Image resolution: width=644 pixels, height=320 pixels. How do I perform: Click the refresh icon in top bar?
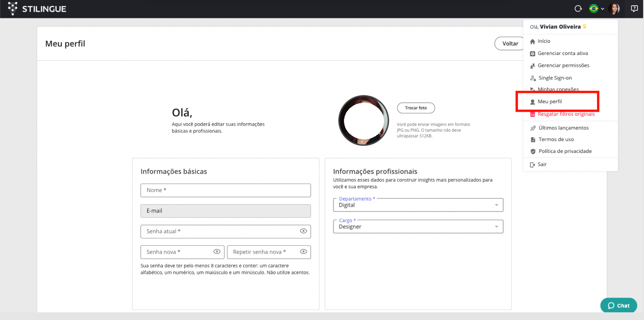tap(578, 9)
